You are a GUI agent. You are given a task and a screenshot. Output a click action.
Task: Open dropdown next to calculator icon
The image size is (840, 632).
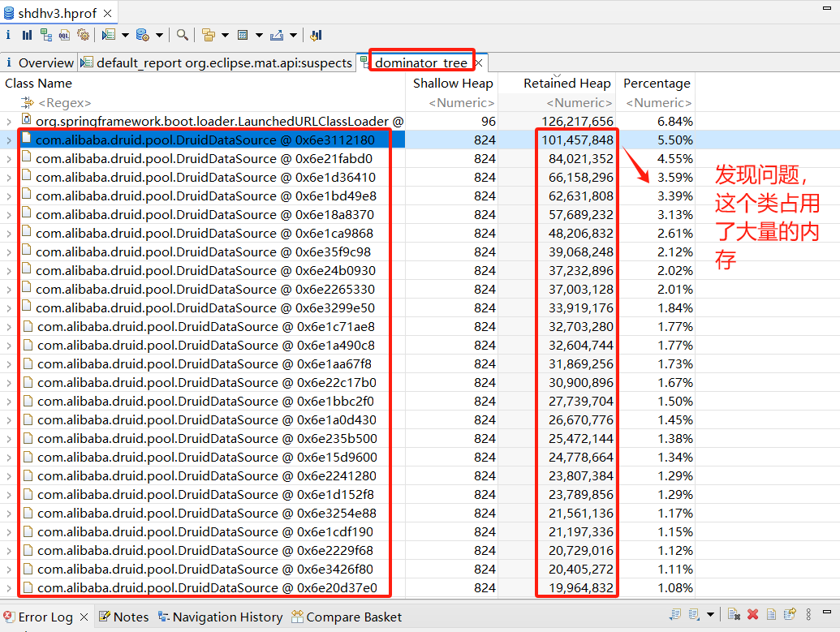click(259, 36)
